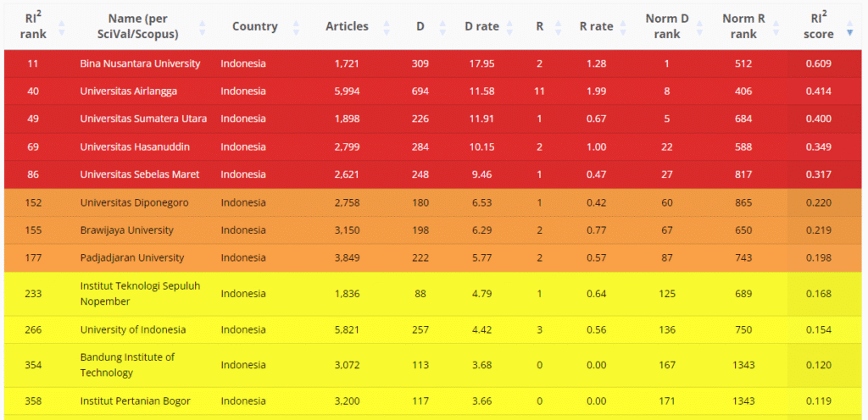Click Articles value 5,994
The width and height of the screenshot is (868, 420).
point(347,91)
